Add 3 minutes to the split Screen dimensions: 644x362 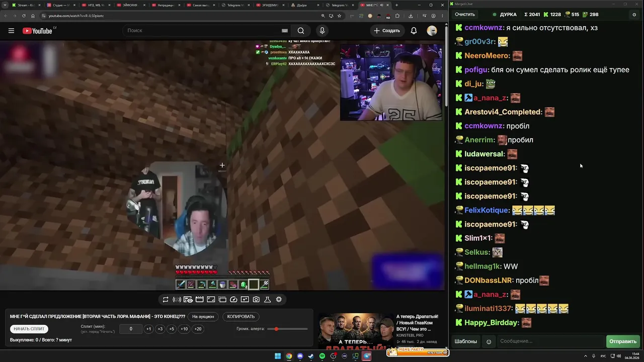160,329
